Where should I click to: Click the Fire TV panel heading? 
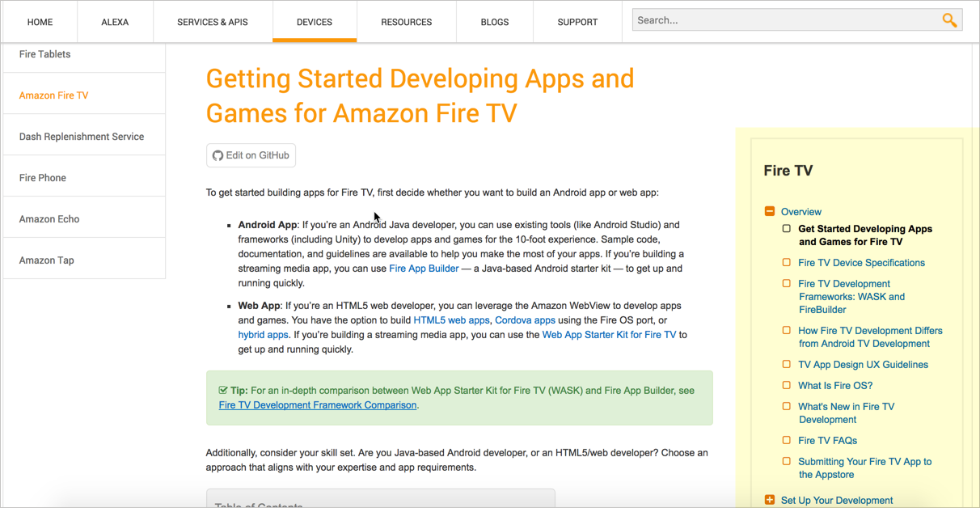(x=788, y=171)
